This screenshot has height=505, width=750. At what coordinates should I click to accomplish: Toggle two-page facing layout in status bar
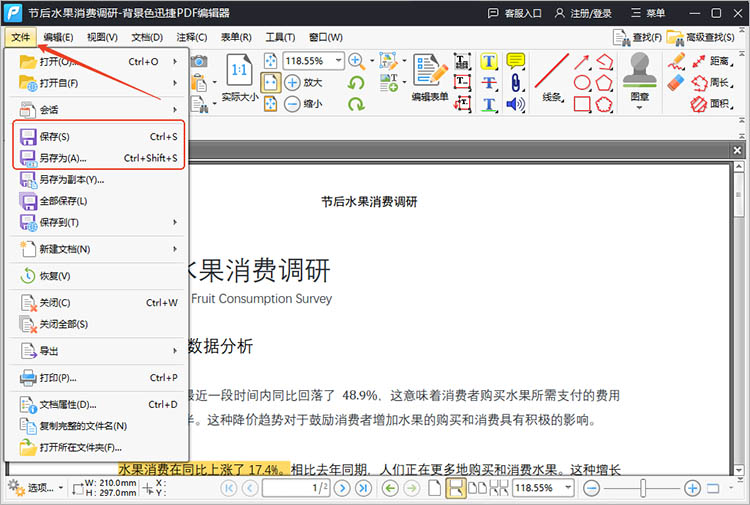[477, 488]
